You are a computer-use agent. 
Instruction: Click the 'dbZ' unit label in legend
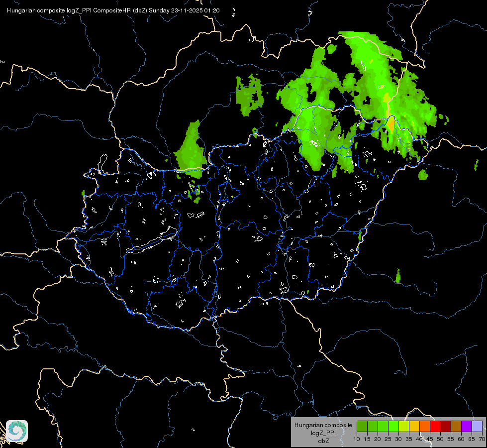pos(323,441)
